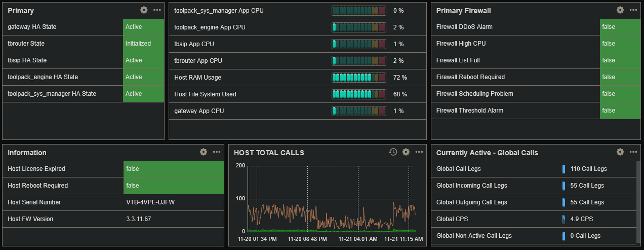644x250 pixels.
Task: Open Information panel three-dot menu
Action: [x=217, y=152]
